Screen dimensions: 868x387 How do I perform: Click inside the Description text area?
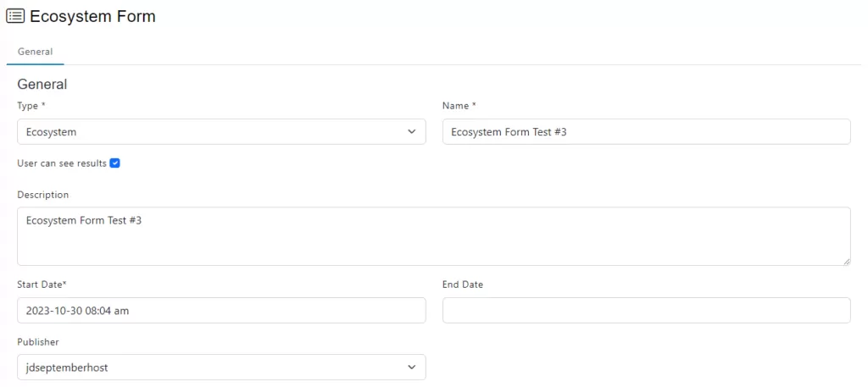click(434, 236)
